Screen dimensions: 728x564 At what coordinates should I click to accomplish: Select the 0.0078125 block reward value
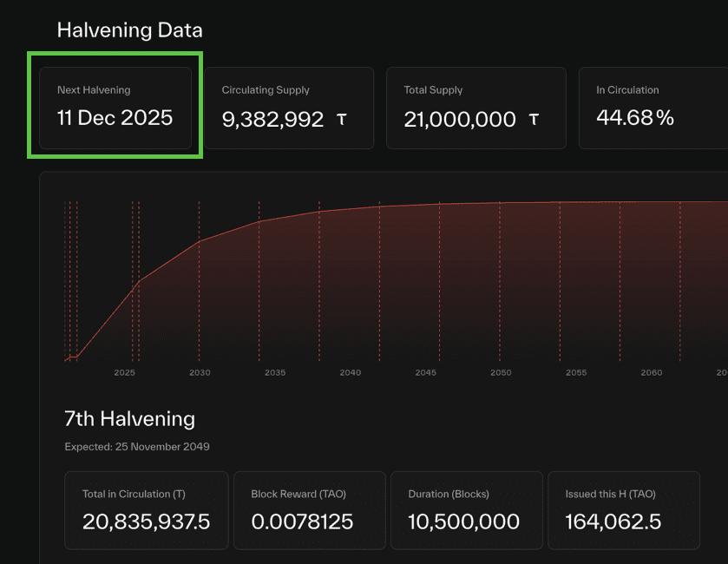point(302,521)
